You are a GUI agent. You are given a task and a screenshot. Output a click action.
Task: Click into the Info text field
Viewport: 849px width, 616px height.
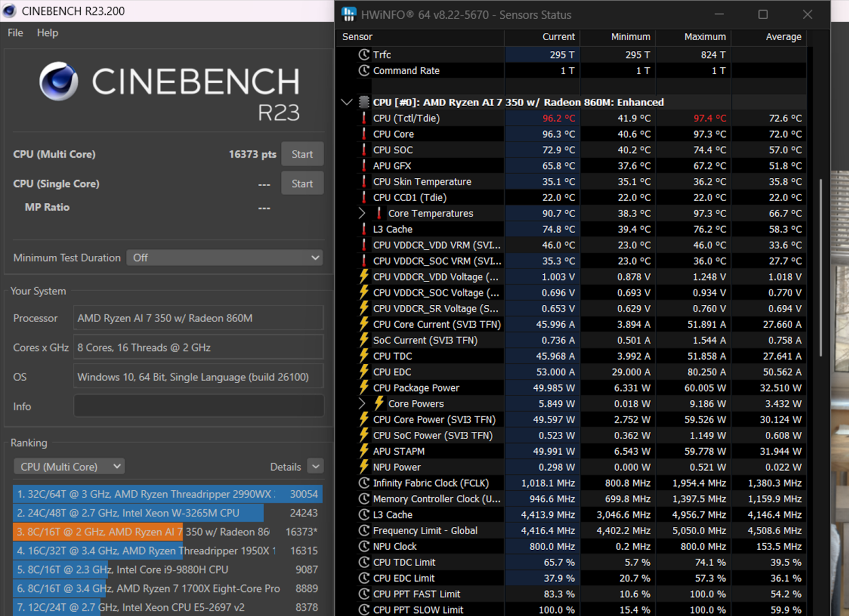click(x=198, y=406)
